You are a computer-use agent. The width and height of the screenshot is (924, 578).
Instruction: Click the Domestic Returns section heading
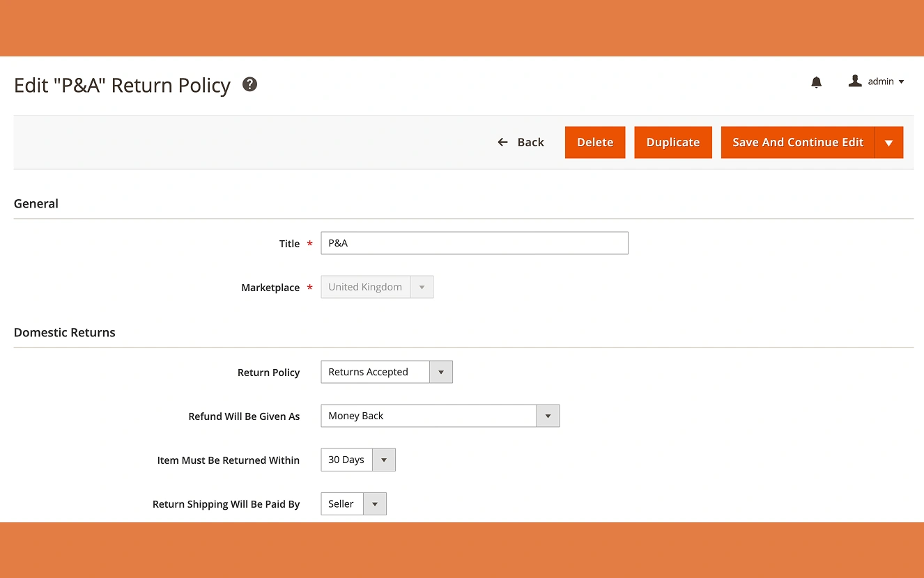click(x=65, y=332)
